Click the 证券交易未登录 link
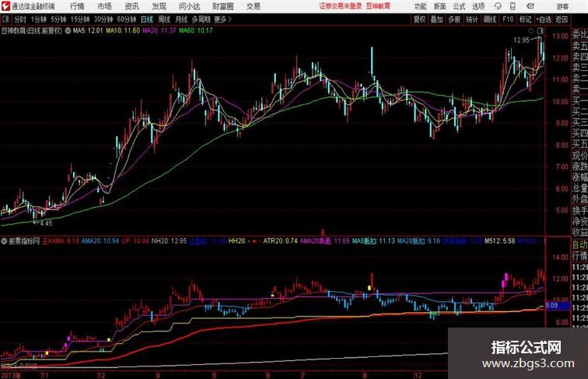Image resolution: width=588 pixels, height=379 pixels. 340,6
